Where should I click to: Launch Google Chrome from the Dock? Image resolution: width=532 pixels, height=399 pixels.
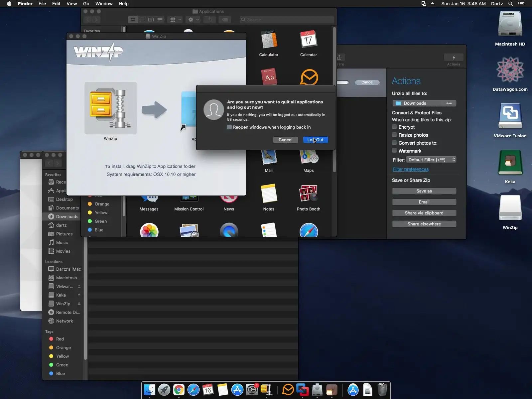pyautogui.click(x=179, y=390)
